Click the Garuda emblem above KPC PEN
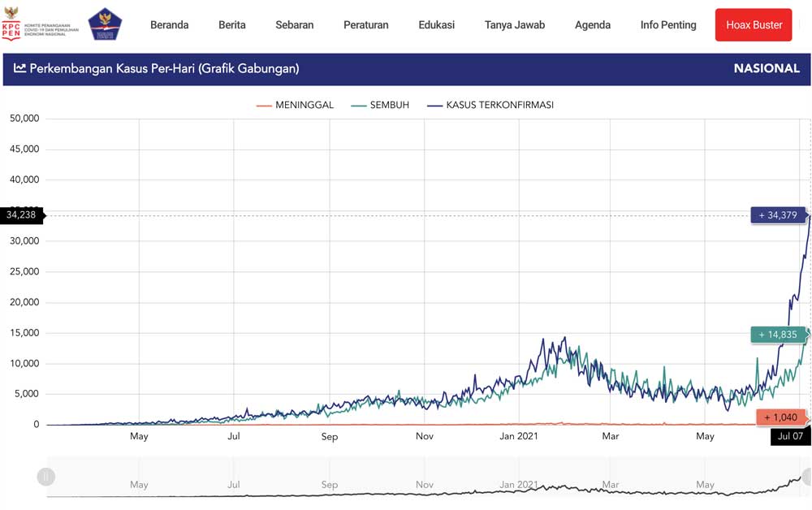The width and height of the screenshot is (812, 510). point(11,14)
